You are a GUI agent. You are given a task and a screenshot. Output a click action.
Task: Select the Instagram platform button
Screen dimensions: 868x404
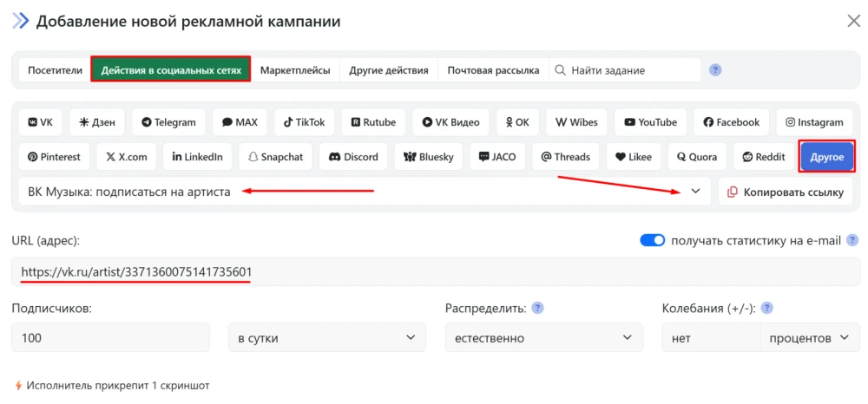(x=814, y=122)
